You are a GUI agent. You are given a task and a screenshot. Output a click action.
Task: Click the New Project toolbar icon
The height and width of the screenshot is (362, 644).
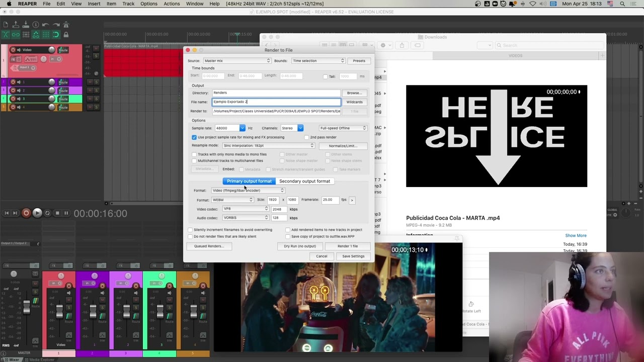pos(6,25)
